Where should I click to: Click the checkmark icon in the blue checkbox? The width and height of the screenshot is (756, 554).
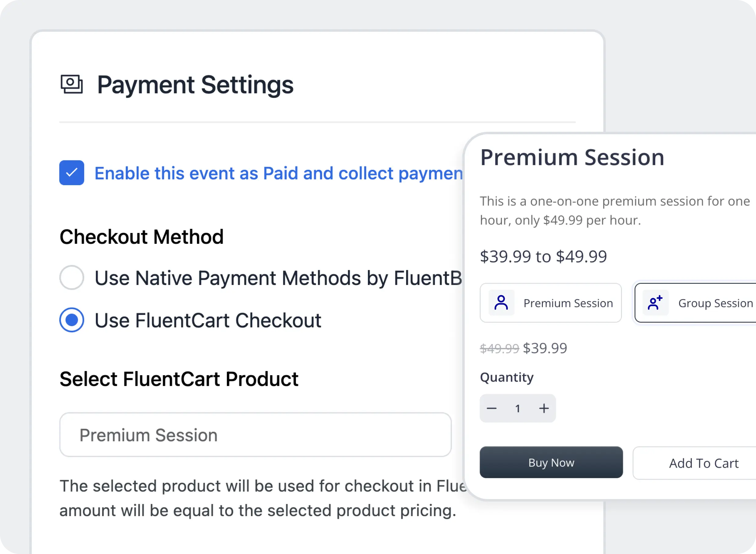click(71, 173)
